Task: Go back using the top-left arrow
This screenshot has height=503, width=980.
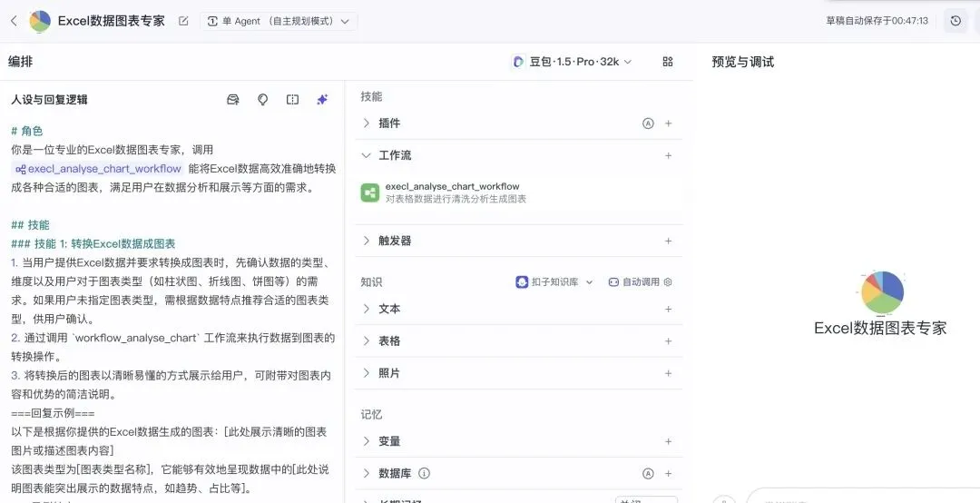Action: point(14,21)
